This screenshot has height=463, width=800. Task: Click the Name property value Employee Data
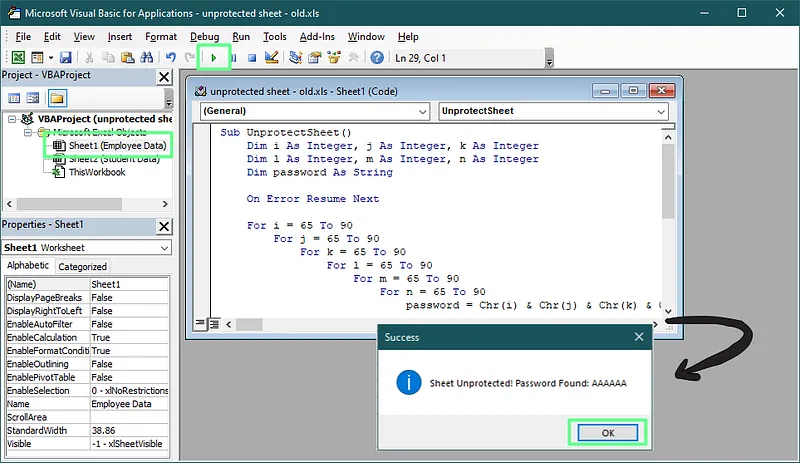[129, 404]
